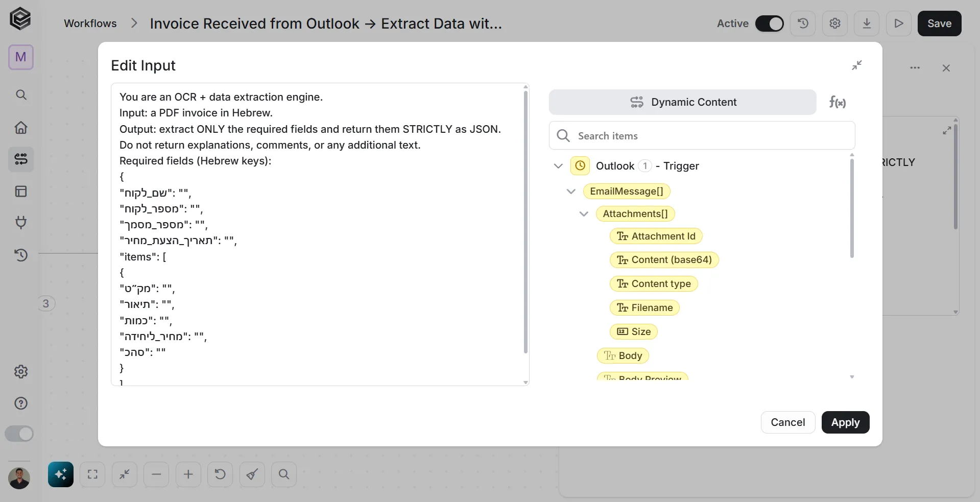Insert the Filename token
The image size is (980, 502).
point(644,307)
